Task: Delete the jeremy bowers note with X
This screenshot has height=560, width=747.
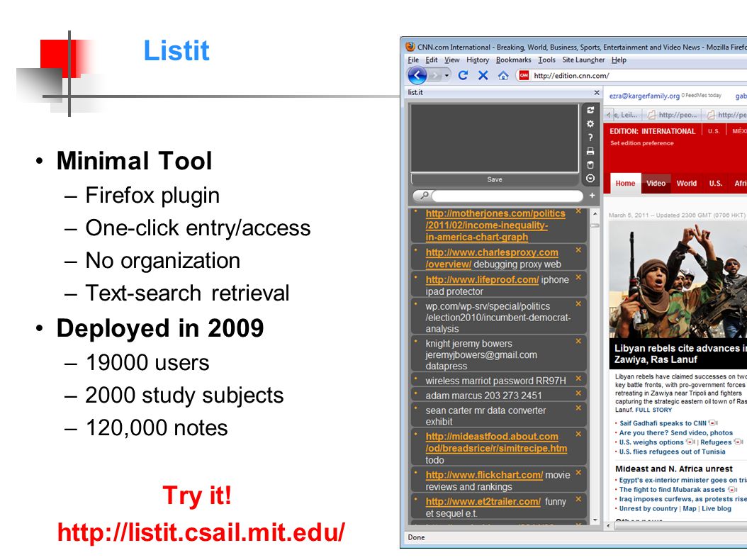Action: point(578,341)
